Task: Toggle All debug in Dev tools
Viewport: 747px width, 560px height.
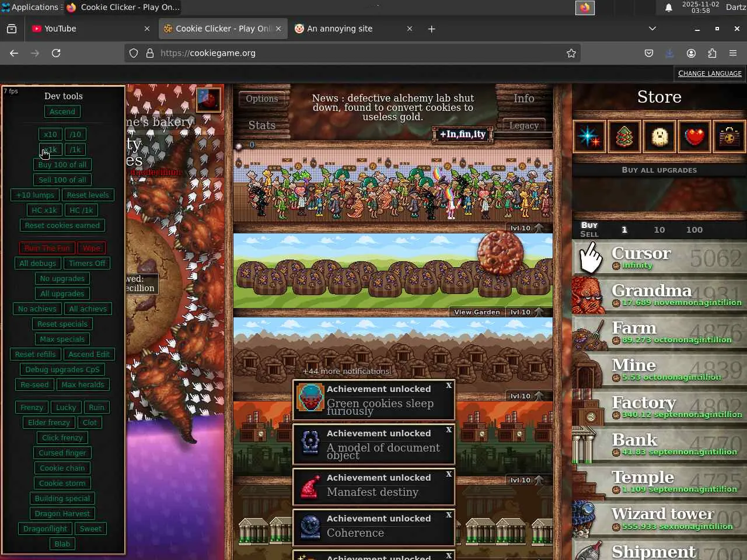Action: [37, 263]
